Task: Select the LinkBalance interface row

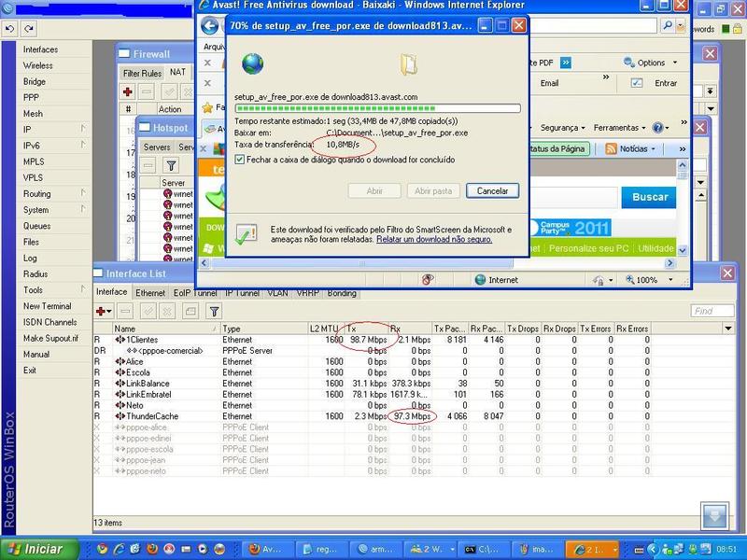Action: [372, 384]
